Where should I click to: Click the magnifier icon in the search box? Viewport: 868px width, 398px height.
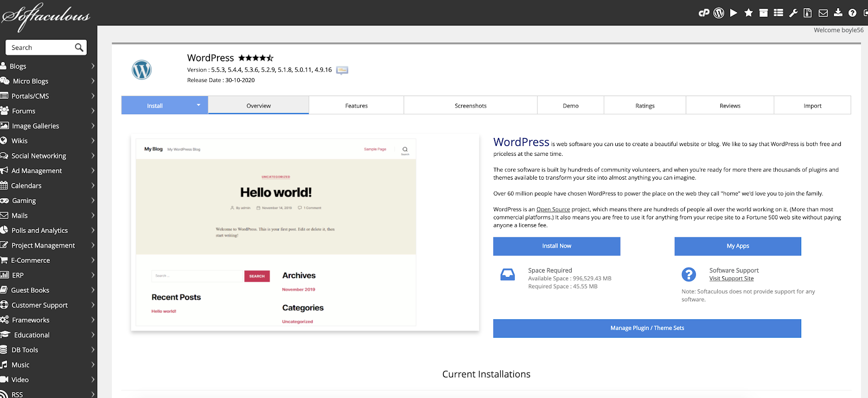point(79,48)
